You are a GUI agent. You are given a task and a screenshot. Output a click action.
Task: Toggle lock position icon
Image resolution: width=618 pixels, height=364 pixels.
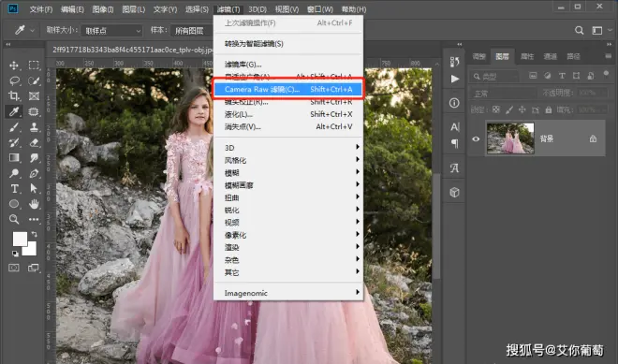[522, 109]
